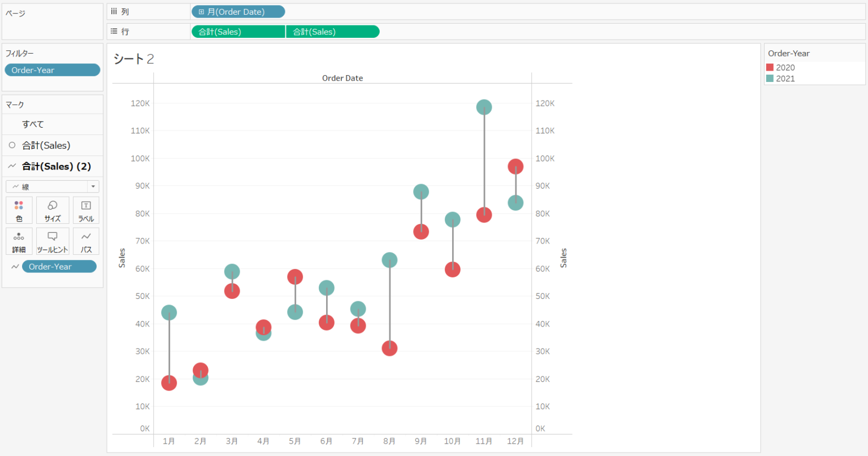
Task: Open the 詳細 (Detail) property icon
Action: click(x=19, y=241)
